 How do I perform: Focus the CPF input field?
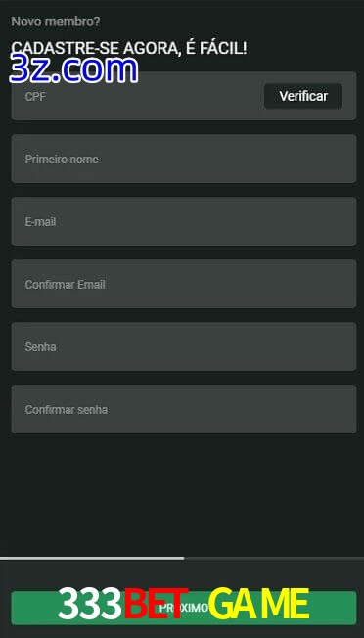138,96
